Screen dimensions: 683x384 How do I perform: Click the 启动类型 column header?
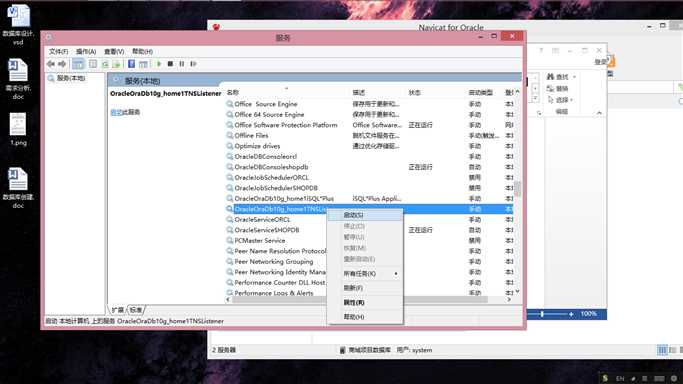pyautogui.click(x=480, y=92)
